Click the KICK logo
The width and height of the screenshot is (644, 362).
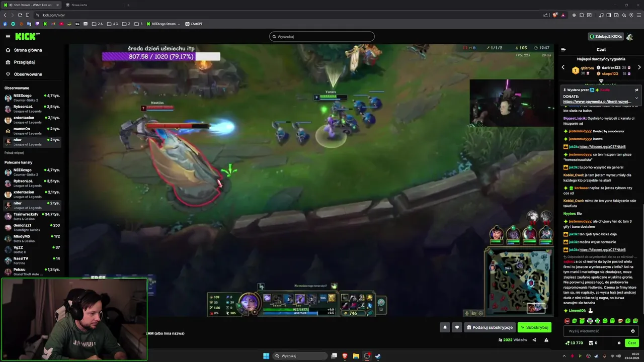27,36
